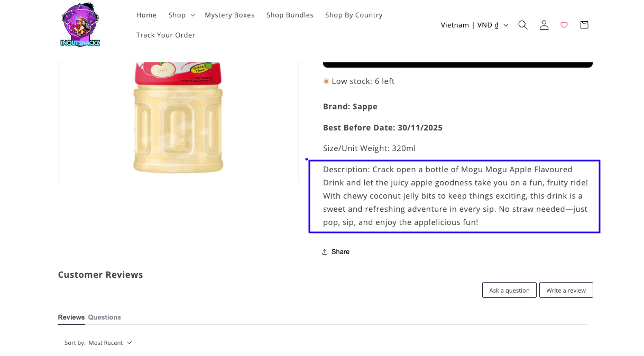Click the Ask a question button
644x356 pixels.
(509, 291)
